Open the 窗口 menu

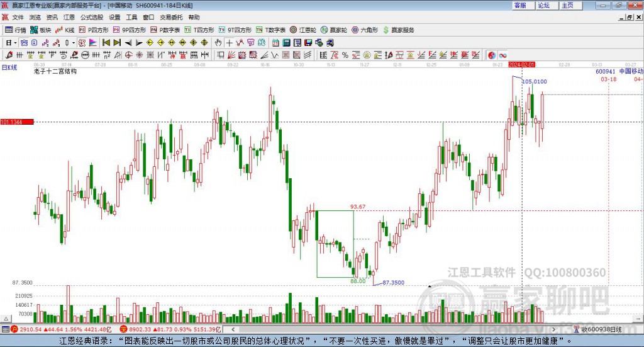(x=148, y=17)
